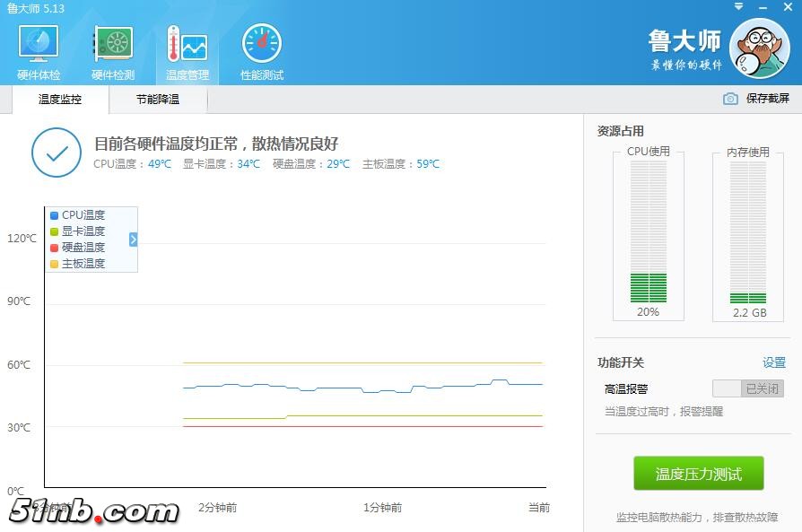Open the 硬件检测 hardware detection section
The image size is (802, 532).
113,52
